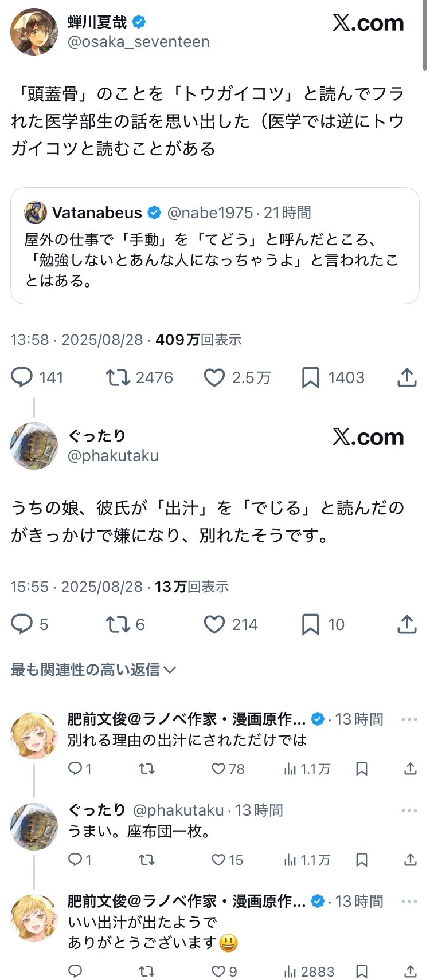Open more options on ぐったり's うまい reply
Screen dimensions: 430x980
click(x=409, y=810)
